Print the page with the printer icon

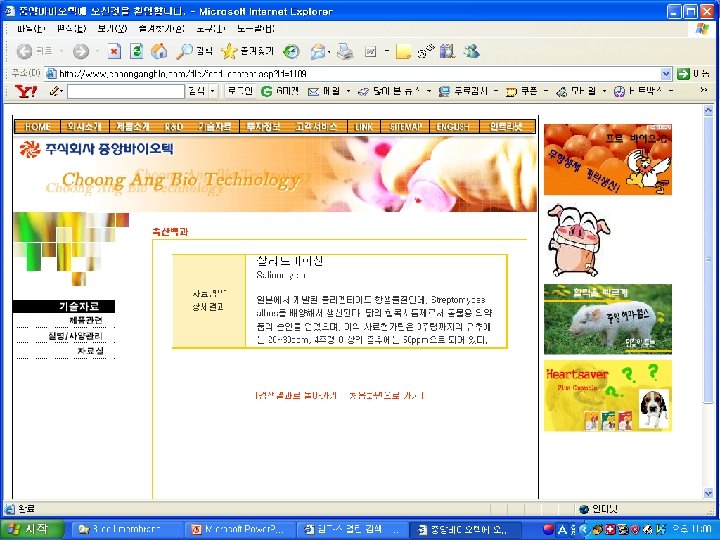click(x=345, y=51)
